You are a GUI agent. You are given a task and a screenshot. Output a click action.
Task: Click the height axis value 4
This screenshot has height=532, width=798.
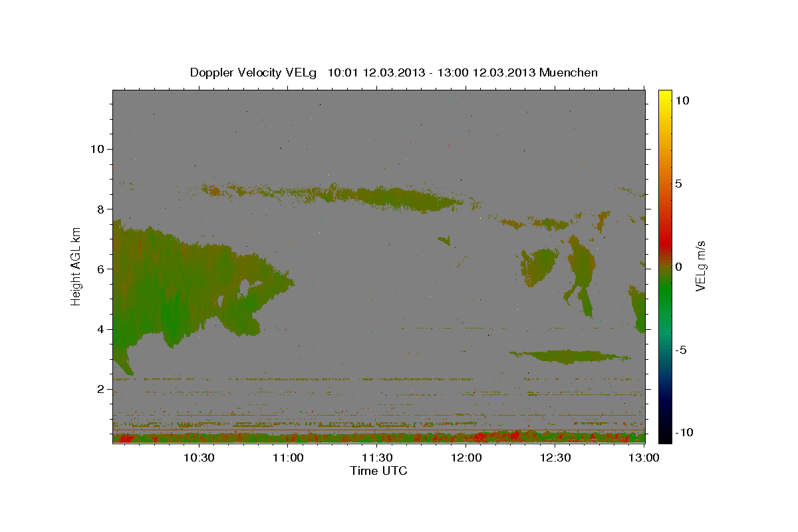coord(100,329)
